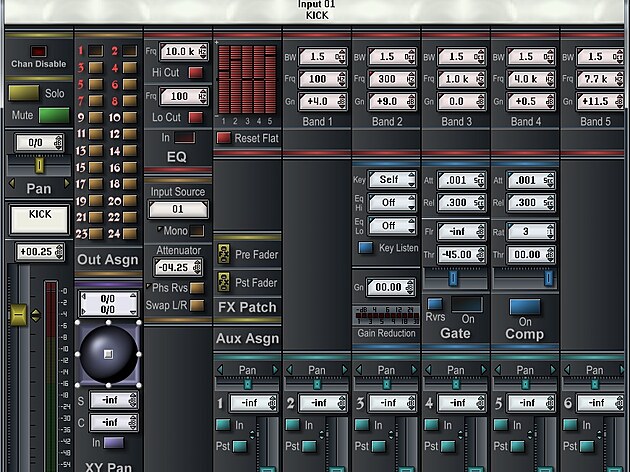This screenshot has width=630, height=472.
Task: Enable the Hi Cut filter
Action: click(196, 72)
